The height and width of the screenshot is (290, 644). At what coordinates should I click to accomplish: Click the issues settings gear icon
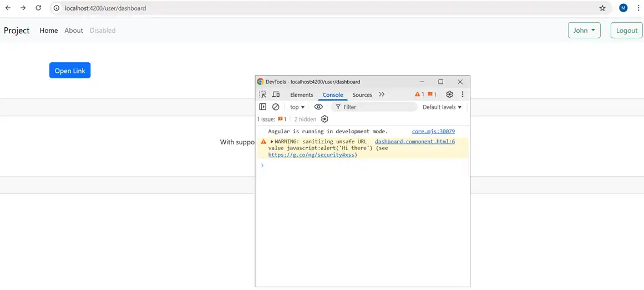point(324,119)
